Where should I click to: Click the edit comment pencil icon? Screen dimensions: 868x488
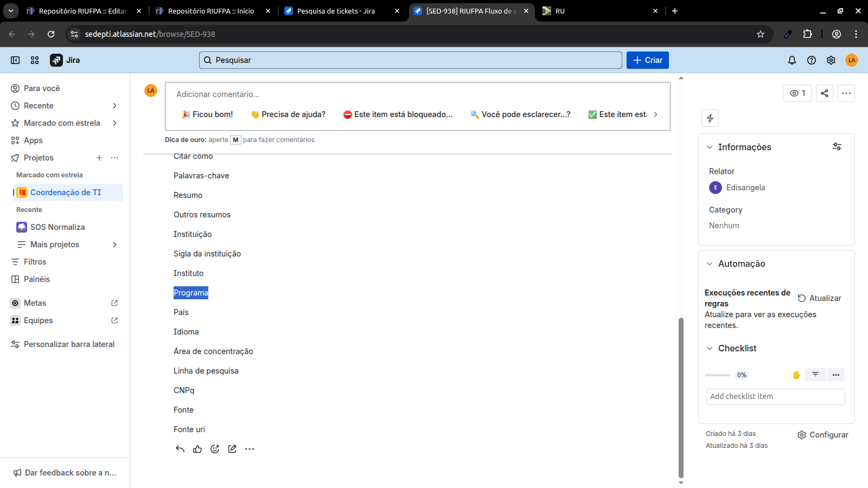[232, 449]
